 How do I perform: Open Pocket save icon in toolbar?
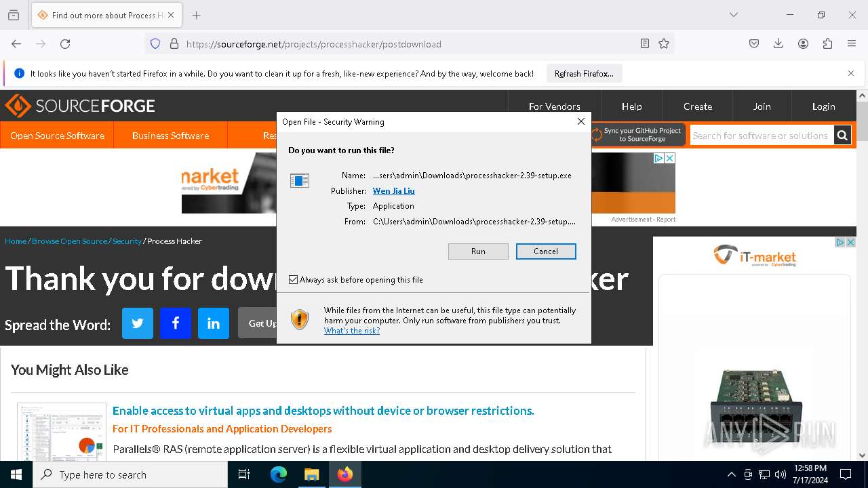pyautogui.click(x=754, y=44)
